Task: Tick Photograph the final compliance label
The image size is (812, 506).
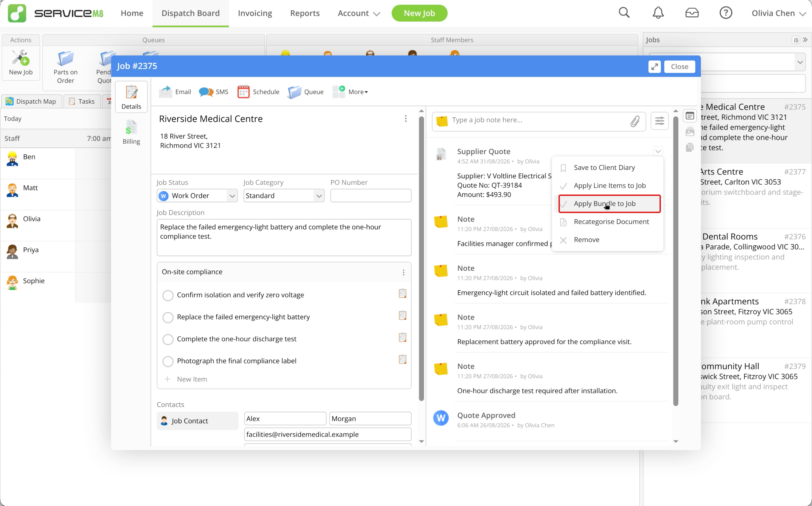Action: [x=168, y=361]
